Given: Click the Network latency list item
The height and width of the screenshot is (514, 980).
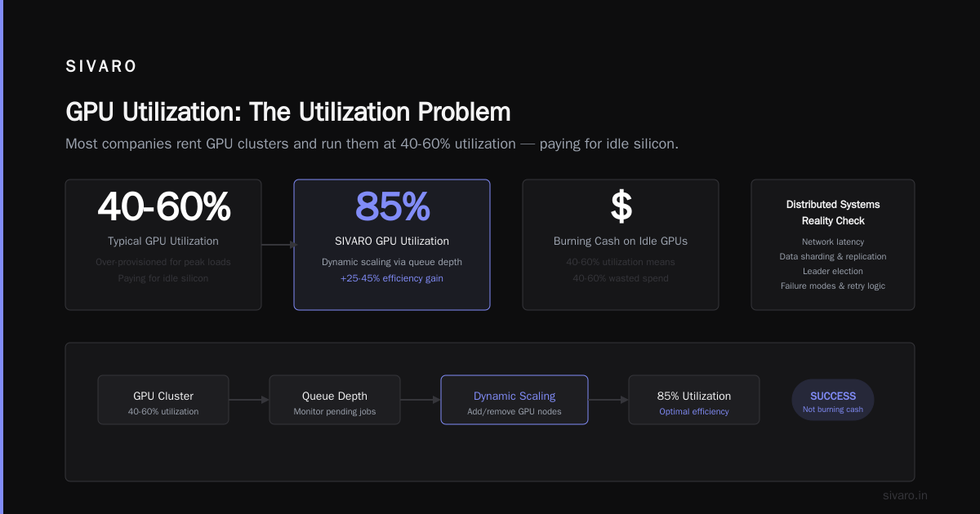Looking at the screenshot, I should (x=833, y=241).
